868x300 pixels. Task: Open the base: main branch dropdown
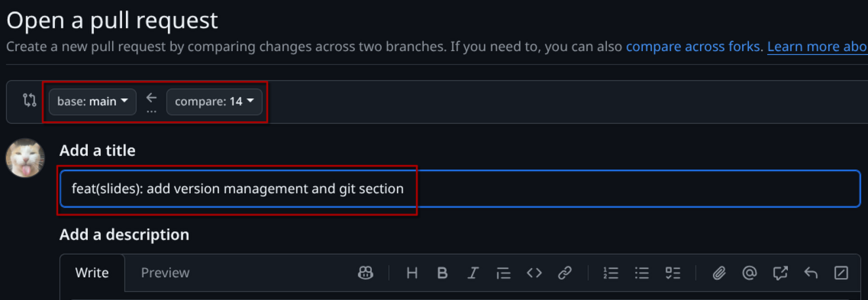92,102
